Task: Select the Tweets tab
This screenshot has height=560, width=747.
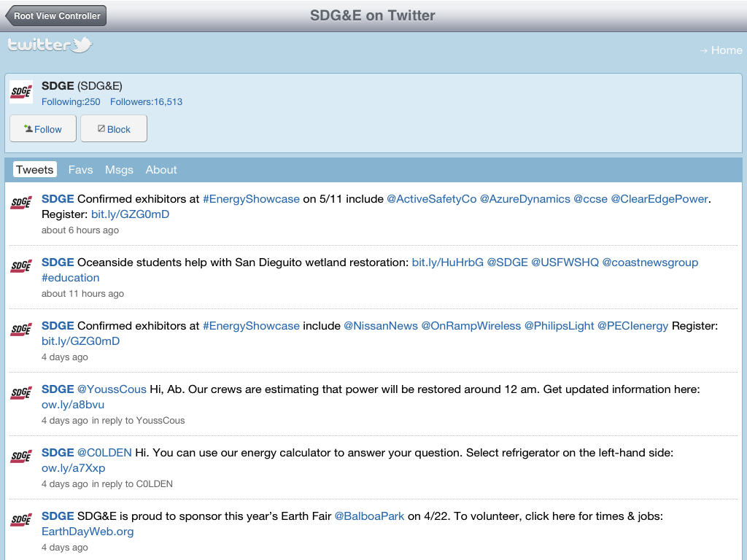Action: click(x=35, y=169)
